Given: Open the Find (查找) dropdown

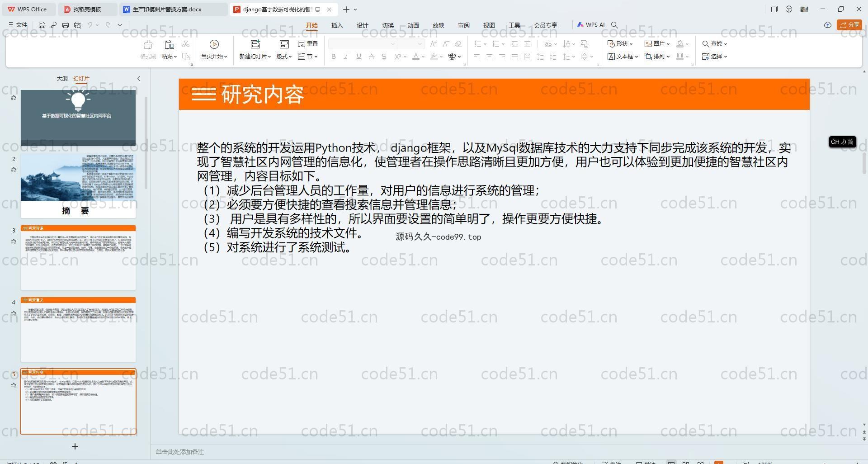Looking at the screenshot, I should pyautogui.click(x=714, y=44).
